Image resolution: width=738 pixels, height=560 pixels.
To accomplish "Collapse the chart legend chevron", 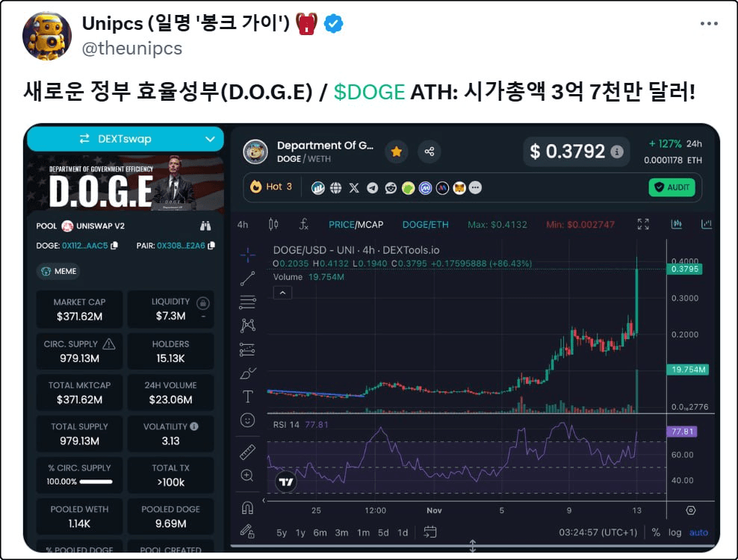I will [x=282, y=293].
